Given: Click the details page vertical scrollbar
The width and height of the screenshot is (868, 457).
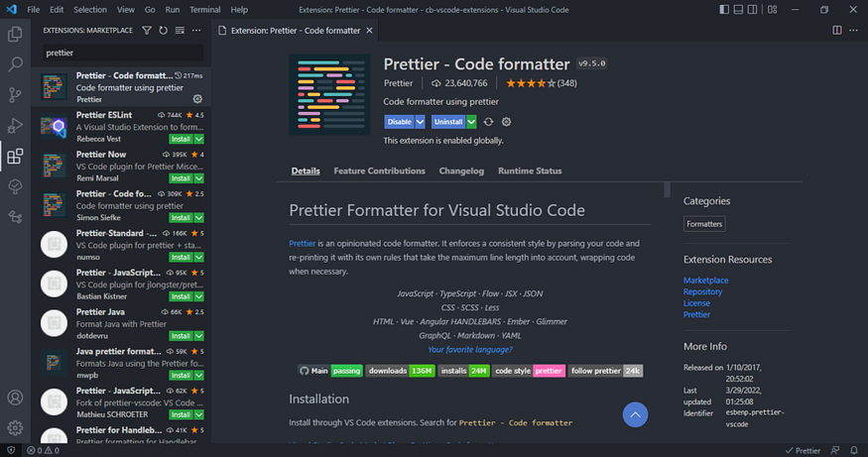Looking at the screenshot, I should (x=667, y=189).
